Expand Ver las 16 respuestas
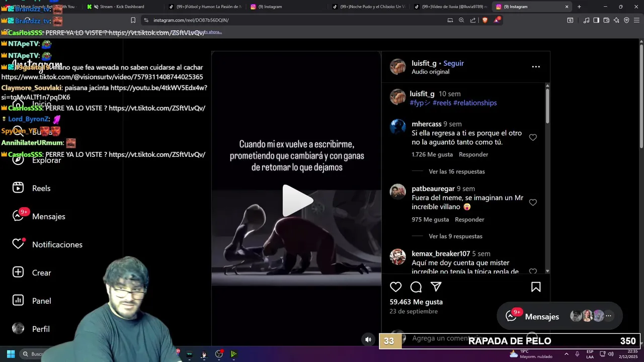This screenshot has width=644, height=362. coord(457,171)
